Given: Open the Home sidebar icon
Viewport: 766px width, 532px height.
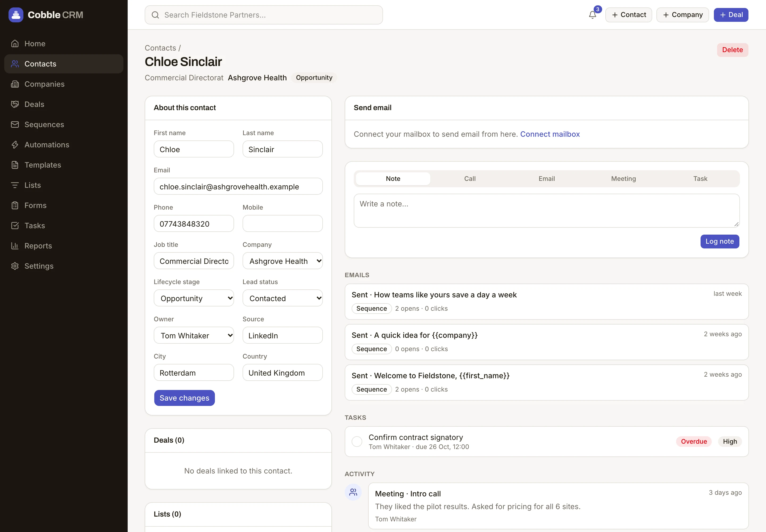Looking at the screenshot, I should [15, 43].
